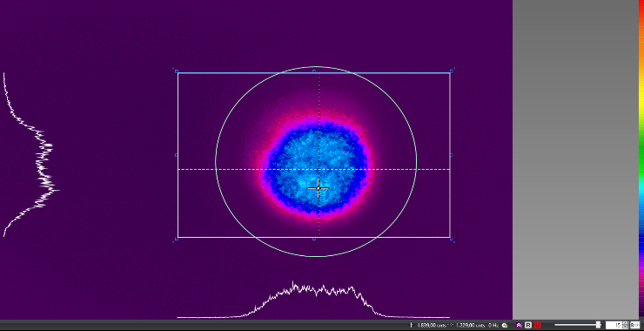Click the cursor position icon before 1,639.00 cnts
The height and width of the screenshot is (331, 644).
tap(411, 325)
